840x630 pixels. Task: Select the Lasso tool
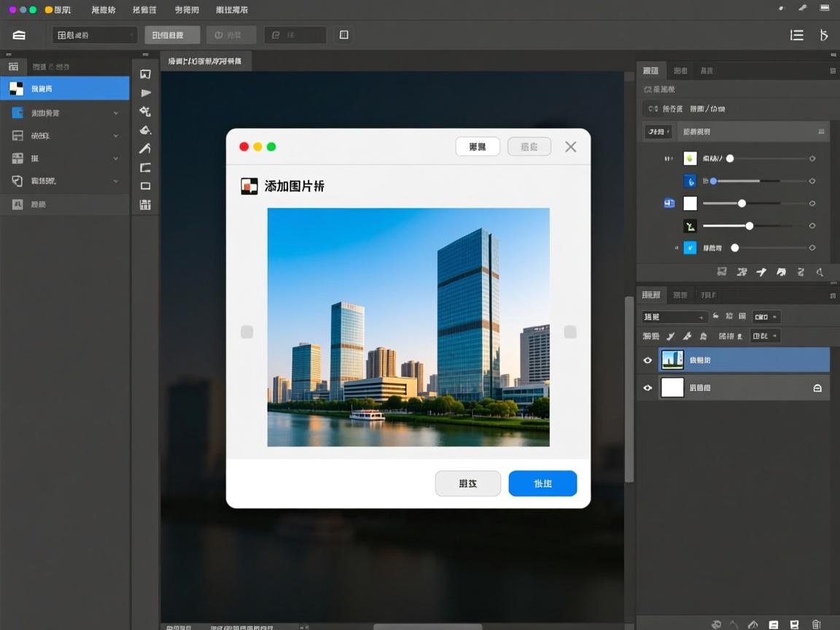[x=145, y=111]
